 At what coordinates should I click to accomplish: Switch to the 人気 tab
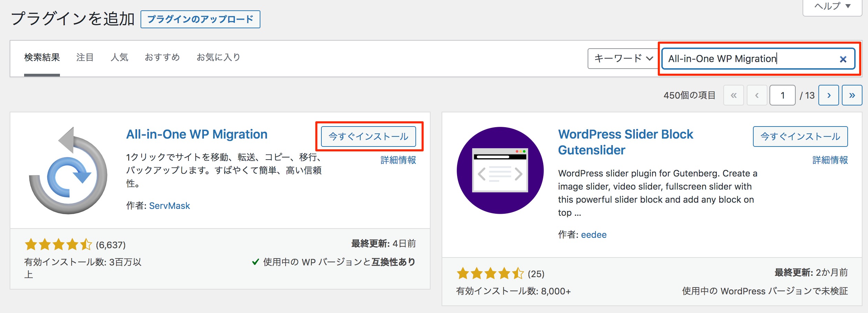tap(119, 57)
